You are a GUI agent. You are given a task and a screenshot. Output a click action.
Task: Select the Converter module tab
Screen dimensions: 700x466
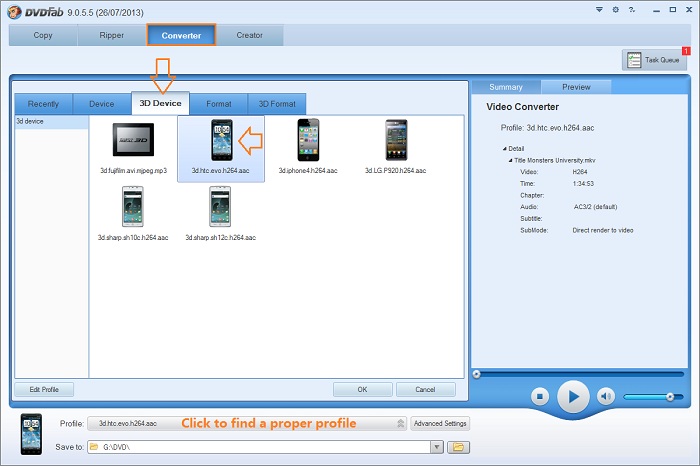[181, 35]
